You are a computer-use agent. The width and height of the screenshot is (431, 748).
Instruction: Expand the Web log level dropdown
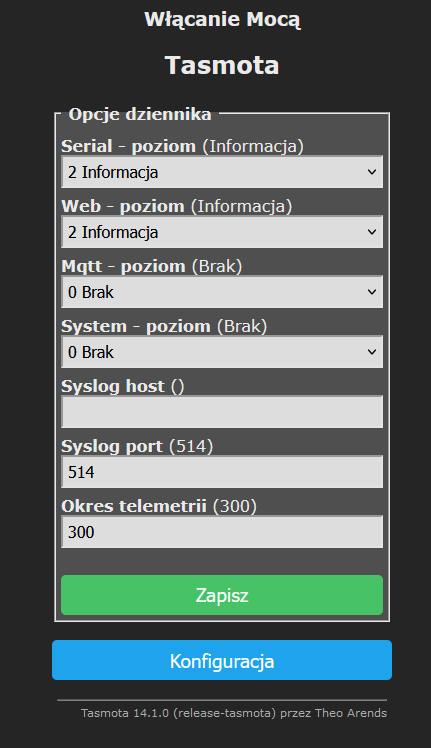[x=222, y=232]
